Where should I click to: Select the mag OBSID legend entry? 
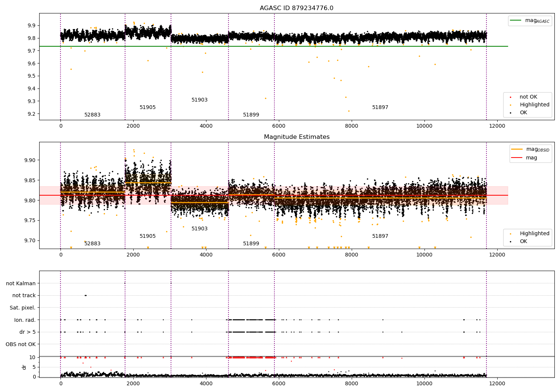(x=531, y=149)
